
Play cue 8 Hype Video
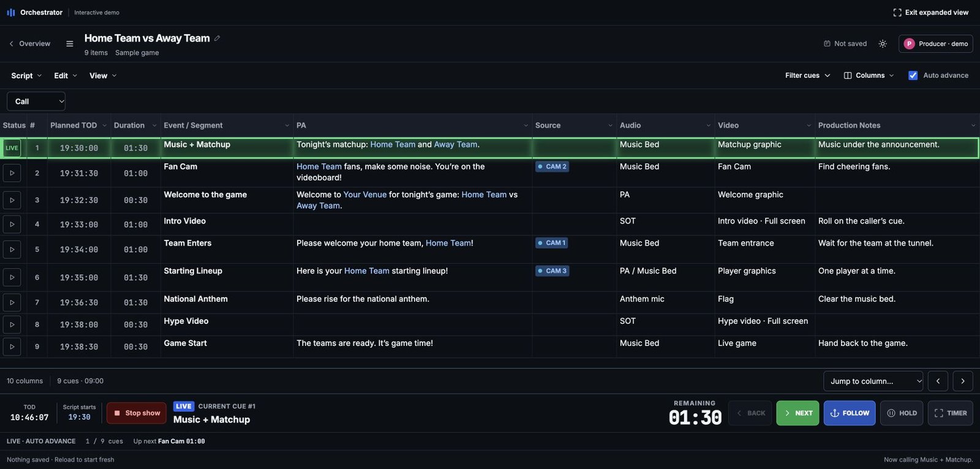12,325
